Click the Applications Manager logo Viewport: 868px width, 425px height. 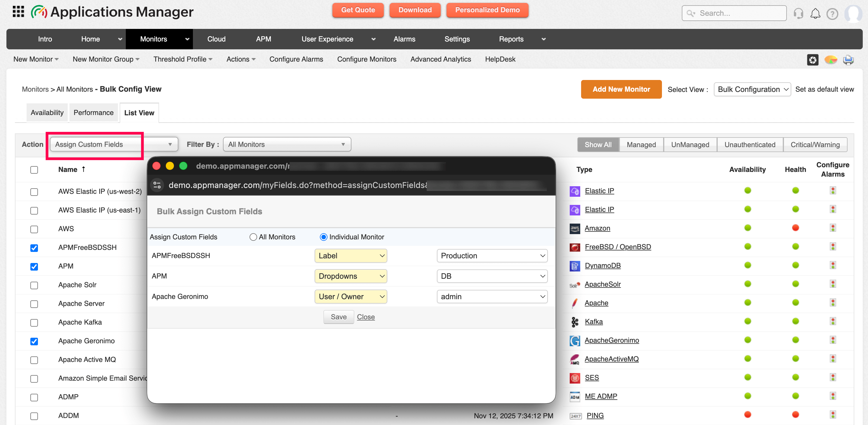pyautogui.click(x=112, y=12)
